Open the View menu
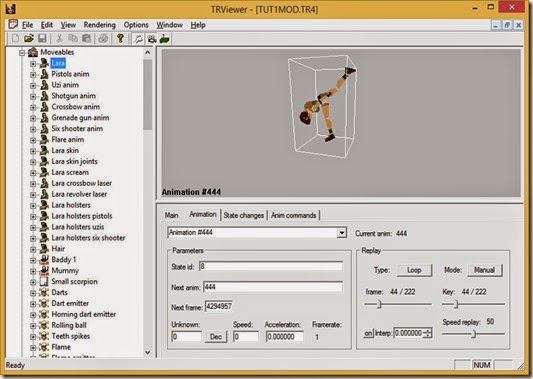 68,25
